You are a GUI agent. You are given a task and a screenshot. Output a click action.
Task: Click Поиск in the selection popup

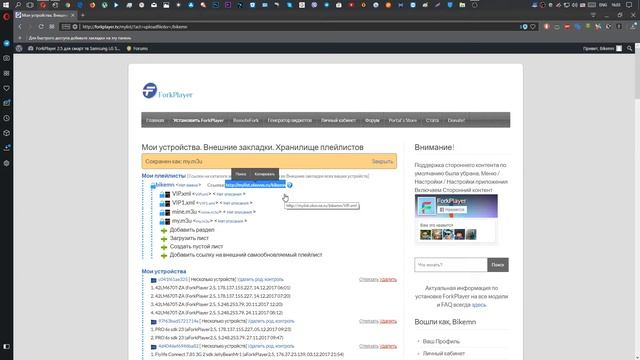(x=241, y=174)
